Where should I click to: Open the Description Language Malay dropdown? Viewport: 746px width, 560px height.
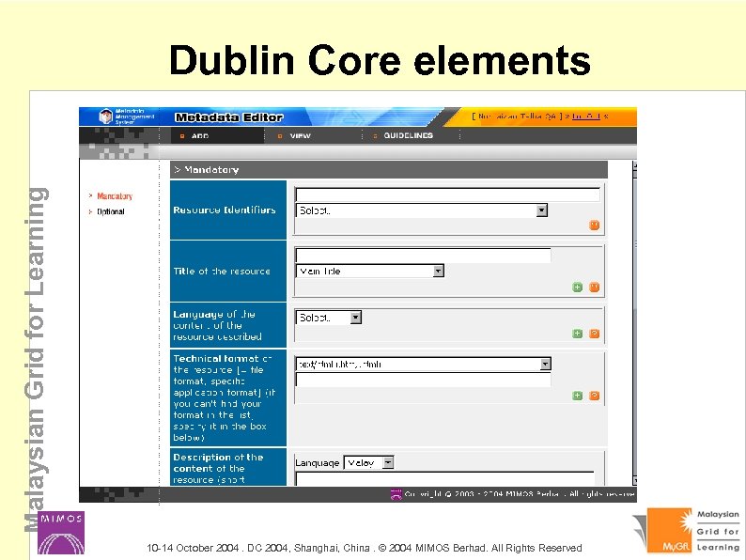[368, 462]
